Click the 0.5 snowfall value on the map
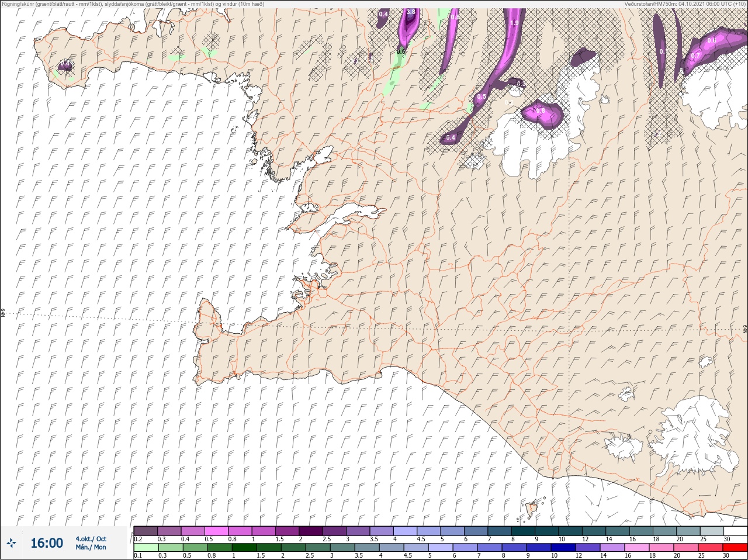The image size is (748, 560). (482, 96)
